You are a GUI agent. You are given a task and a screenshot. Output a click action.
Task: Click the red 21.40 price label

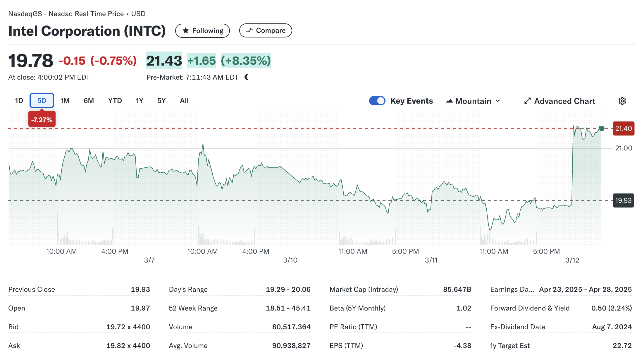pyautogui.click(x=623, y=128)
